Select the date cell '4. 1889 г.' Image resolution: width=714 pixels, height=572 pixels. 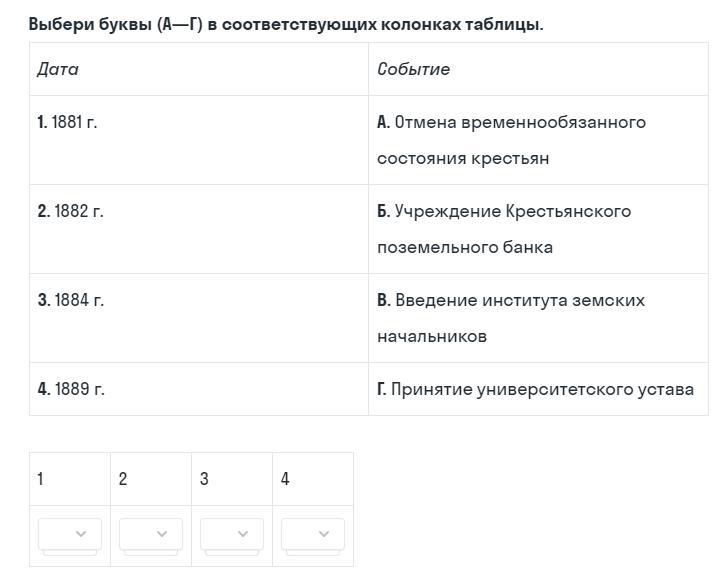(199, 389)
